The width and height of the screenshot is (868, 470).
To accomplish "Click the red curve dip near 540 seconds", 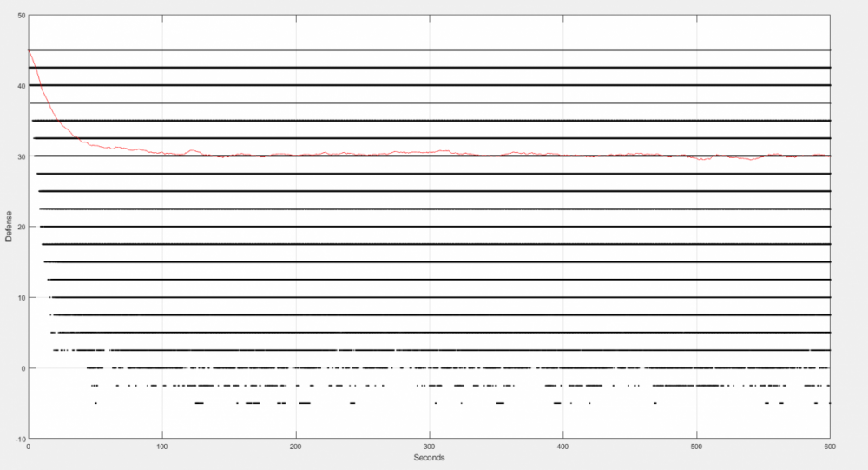I will tap(752, 159).
